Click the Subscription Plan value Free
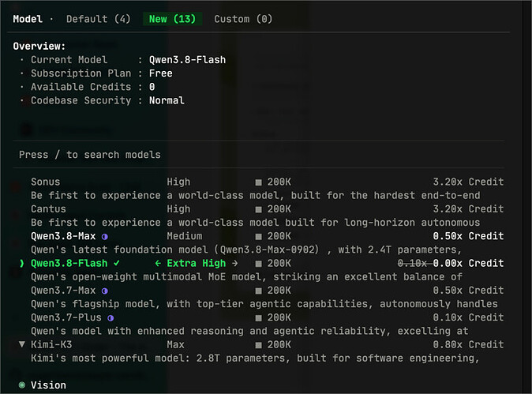Image resolution: width=532 pixels, height=394 pixels. click(160, 73)
